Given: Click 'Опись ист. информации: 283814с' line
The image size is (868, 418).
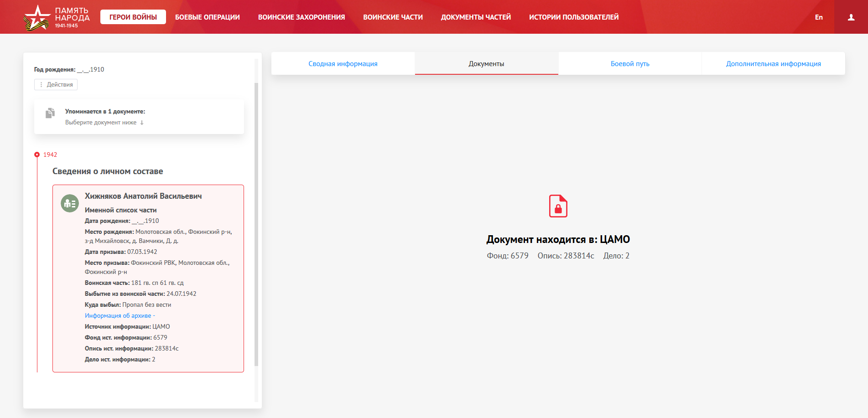Looking at the screenshot, I should (131, 348).
